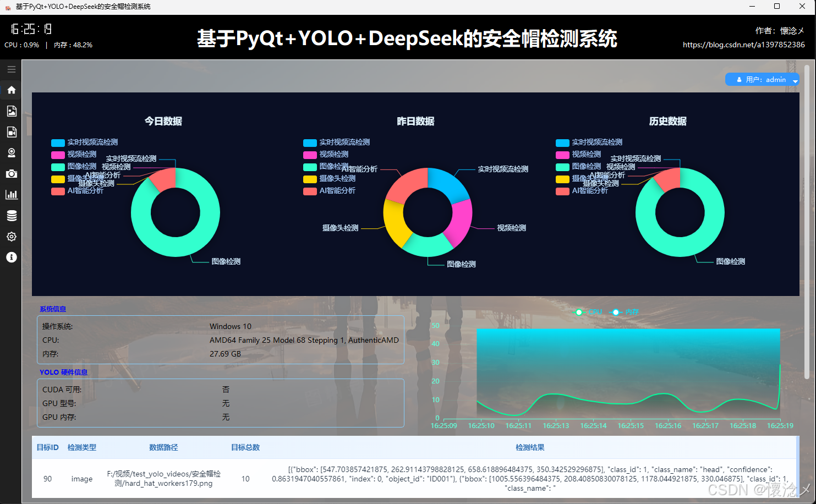This screenshot has width=816, height=504.
Task: Select the bbox detection result JSON cell
Action: pyautogui.click(x=530, y=479)
